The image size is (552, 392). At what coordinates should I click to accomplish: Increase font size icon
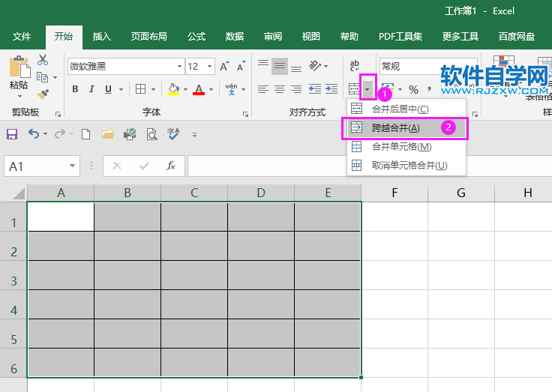[x=224, y=66]
